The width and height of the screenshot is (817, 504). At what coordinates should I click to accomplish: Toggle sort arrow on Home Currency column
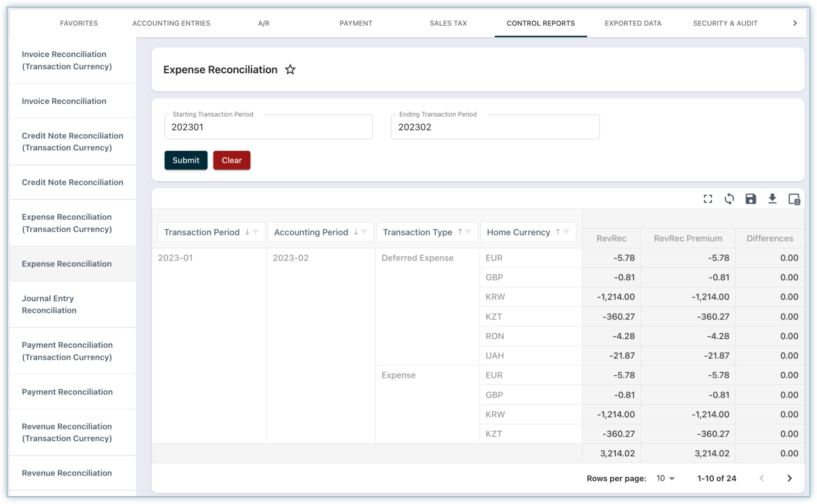click(558, 232)
